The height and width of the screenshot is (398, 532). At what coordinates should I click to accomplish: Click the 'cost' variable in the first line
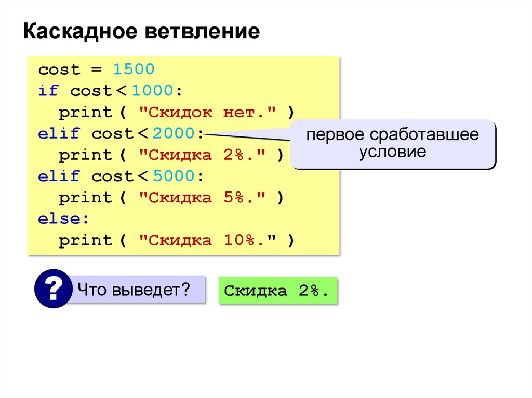click(x=59, y=70)
